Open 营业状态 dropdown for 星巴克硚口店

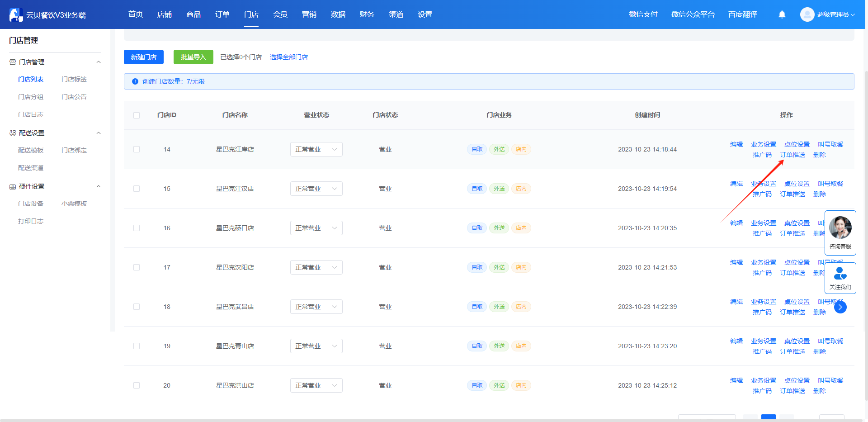(316, 228)
